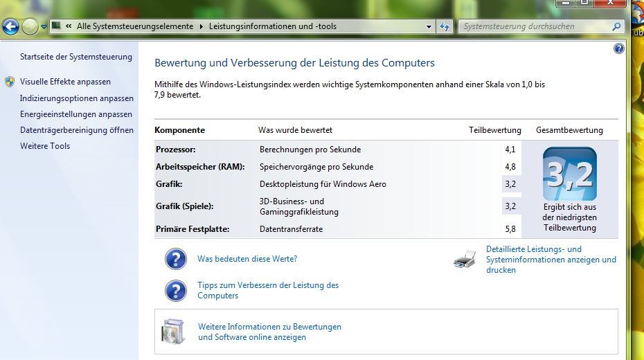Click the Control Panel icon in address bar
Image resolution: width=644 pixels, height=360 pixels.
tap(57, 26)
